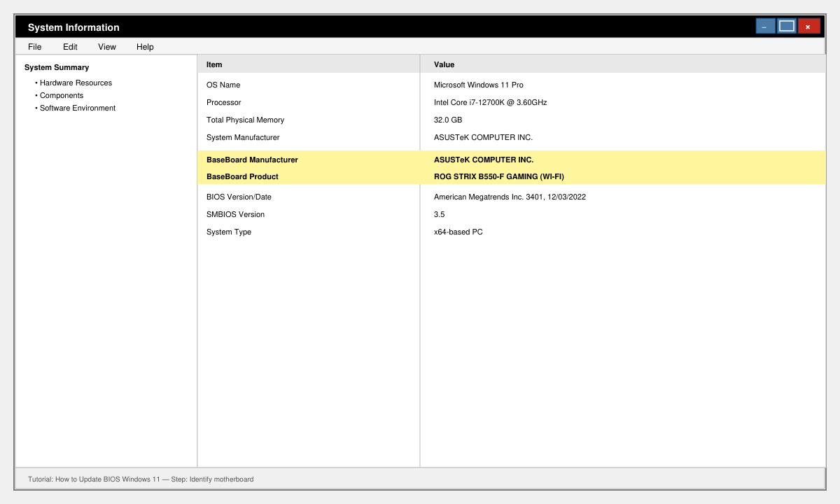The image size is (840, 504).
Task: Select System Summary in the tree
Action: click(57, 68)
